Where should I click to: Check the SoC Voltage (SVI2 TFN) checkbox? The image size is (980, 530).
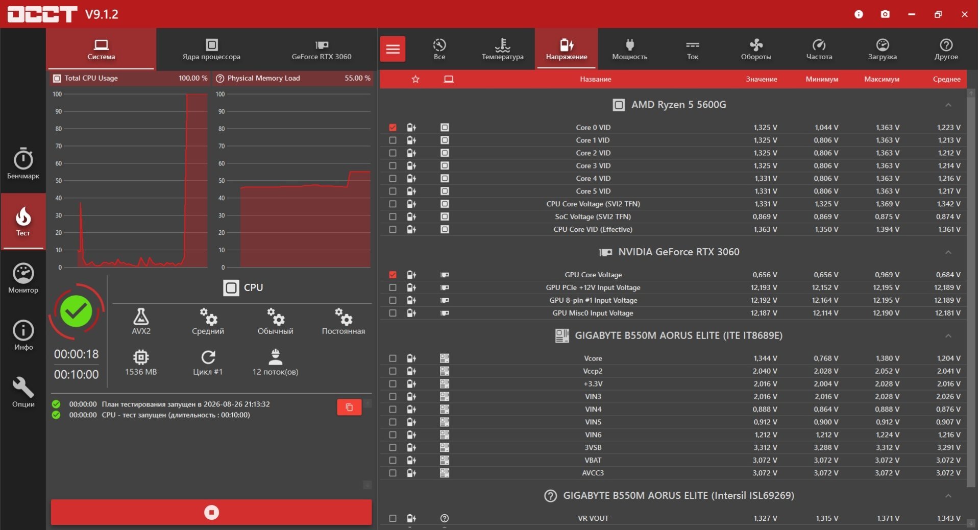pyautogui.click(x=393, y=216)
